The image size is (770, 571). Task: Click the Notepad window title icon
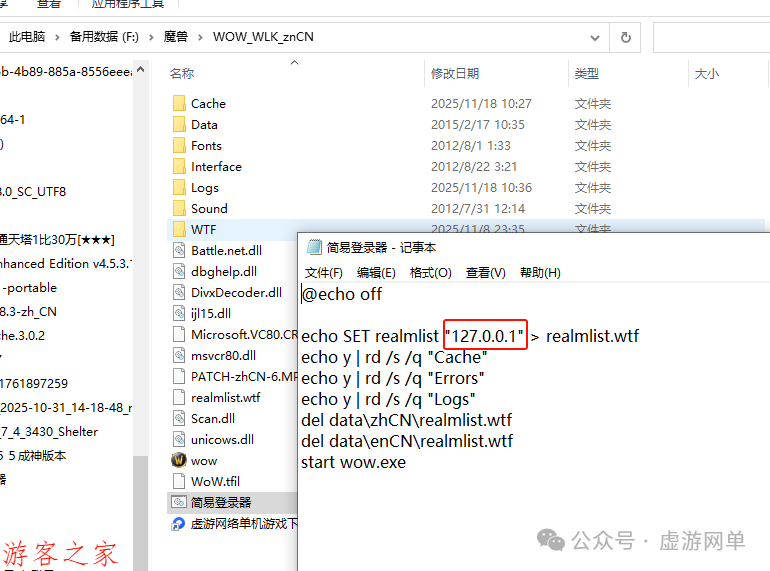tap(314, 247)
